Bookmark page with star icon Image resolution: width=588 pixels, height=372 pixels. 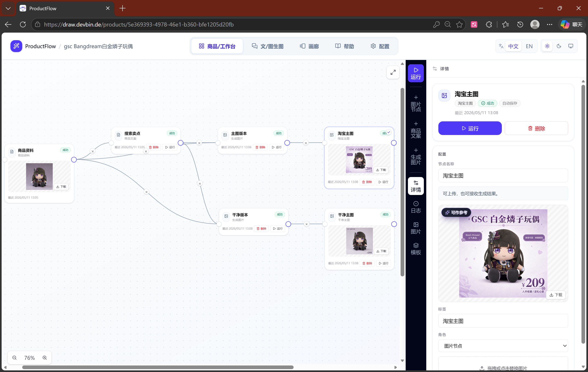pos(459,24)
